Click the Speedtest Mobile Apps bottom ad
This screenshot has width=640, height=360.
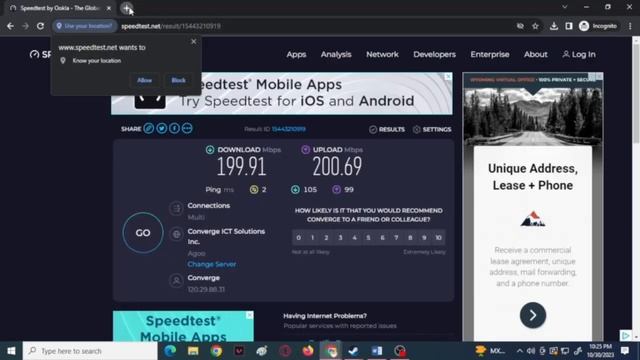183,327
